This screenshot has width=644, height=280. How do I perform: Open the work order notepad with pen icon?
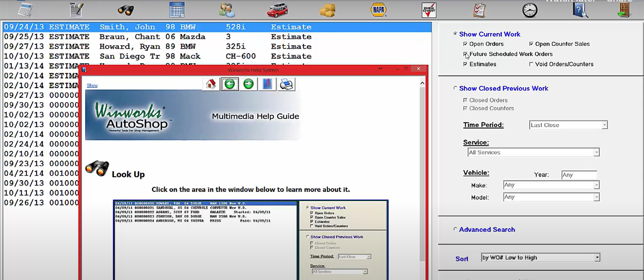tap(76, 10)
